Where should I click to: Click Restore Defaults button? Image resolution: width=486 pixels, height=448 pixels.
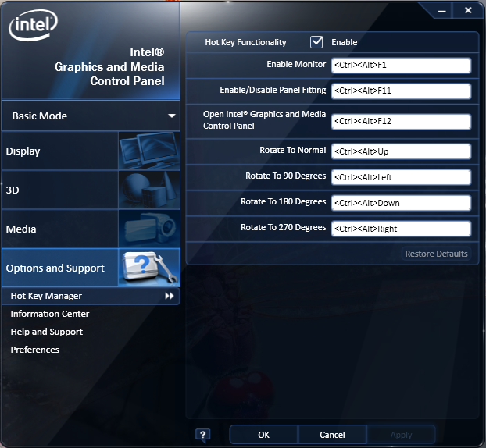pyautogui.click(x=436, y=254)
